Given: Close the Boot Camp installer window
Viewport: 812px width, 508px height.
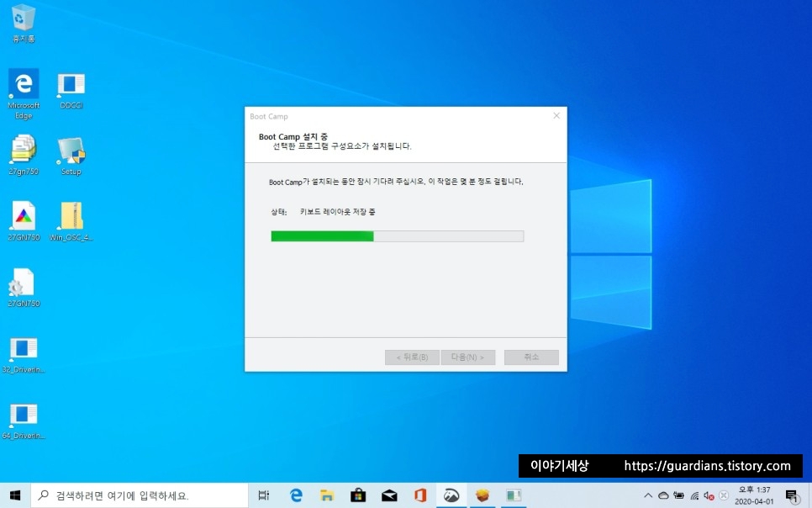Looking at the screenshot, I should point(556,115).
